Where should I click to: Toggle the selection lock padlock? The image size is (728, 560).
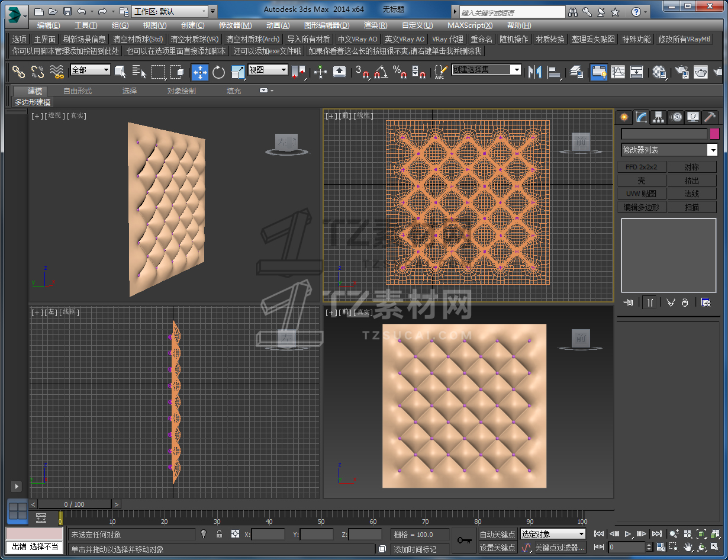(219, 534)
